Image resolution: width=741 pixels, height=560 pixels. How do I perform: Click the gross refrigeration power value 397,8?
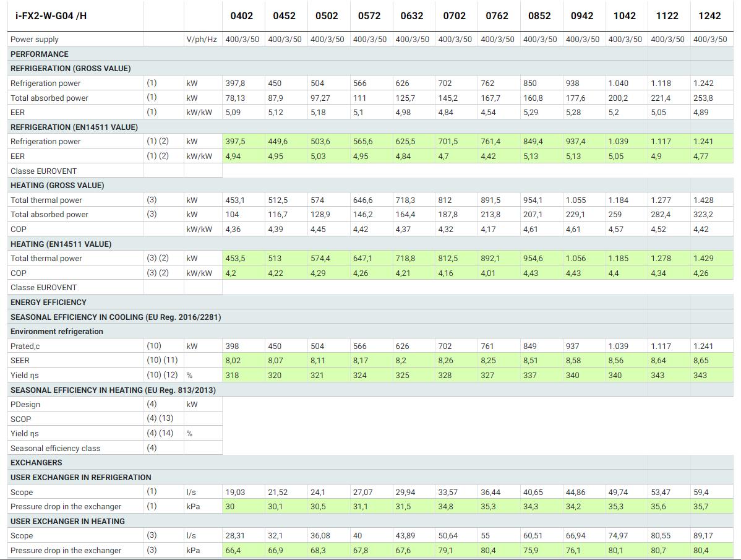pyautogui.click(x=235, y=83)
